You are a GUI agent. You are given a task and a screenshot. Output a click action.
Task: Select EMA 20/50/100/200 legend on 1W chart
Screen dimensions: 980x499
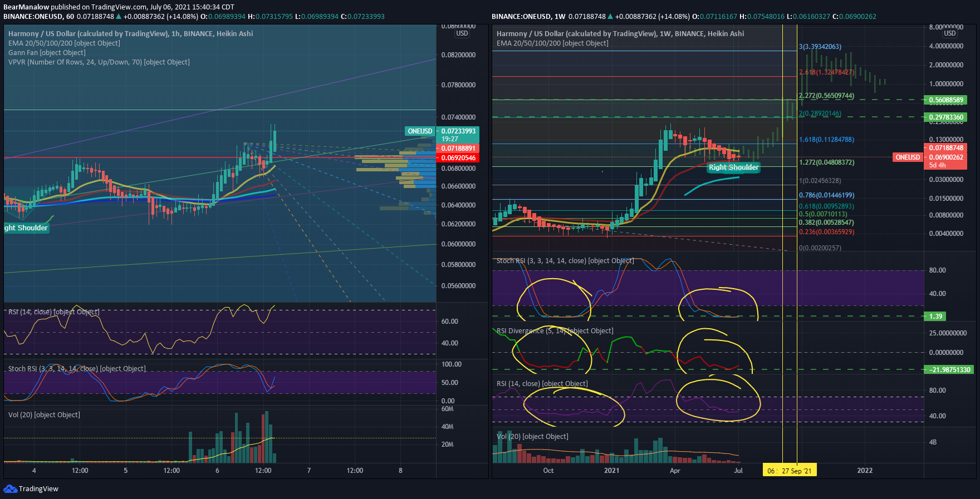pyautogui.click(x=552, y=43)
